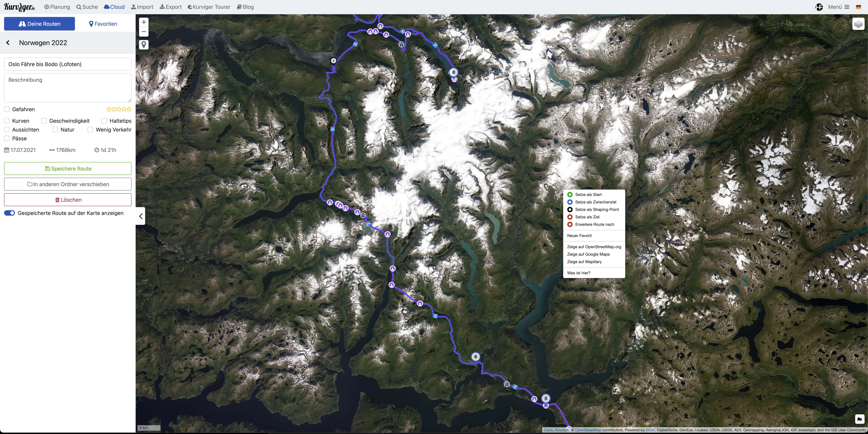Open the Blog link

(x=245, y=7)
